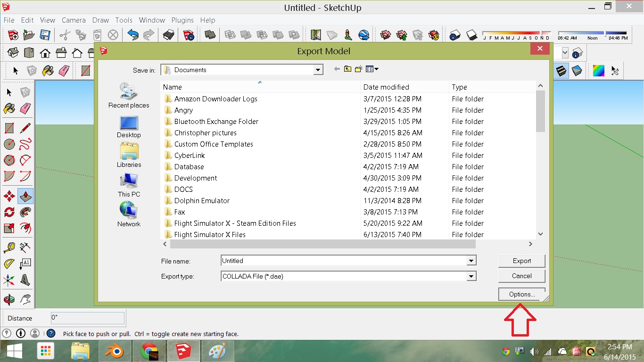Click the Cancel button

[522, 276]
